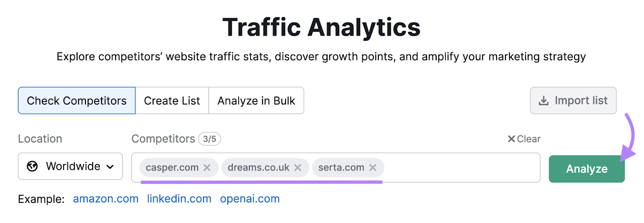Remove dreams.co.uk competitor tag
Image resolution: width=644 pixels, height=223 pixels.
pos(298,168)
